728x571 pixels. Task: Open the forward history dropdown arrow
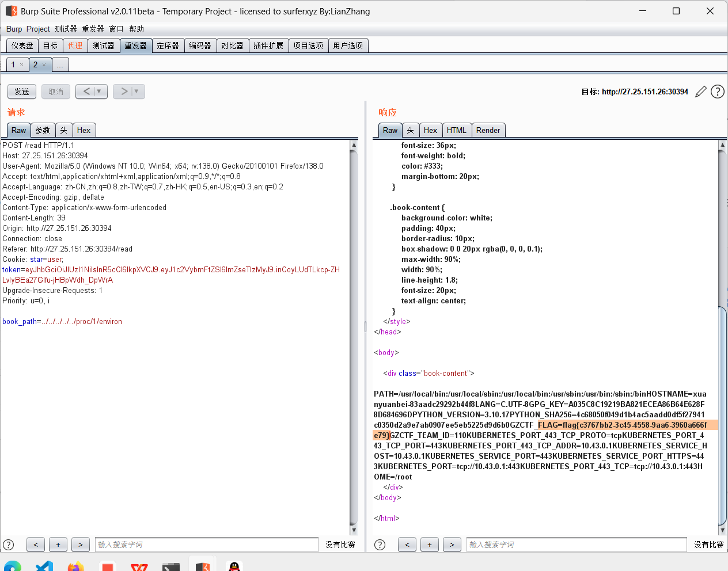[x=136, y=92]
